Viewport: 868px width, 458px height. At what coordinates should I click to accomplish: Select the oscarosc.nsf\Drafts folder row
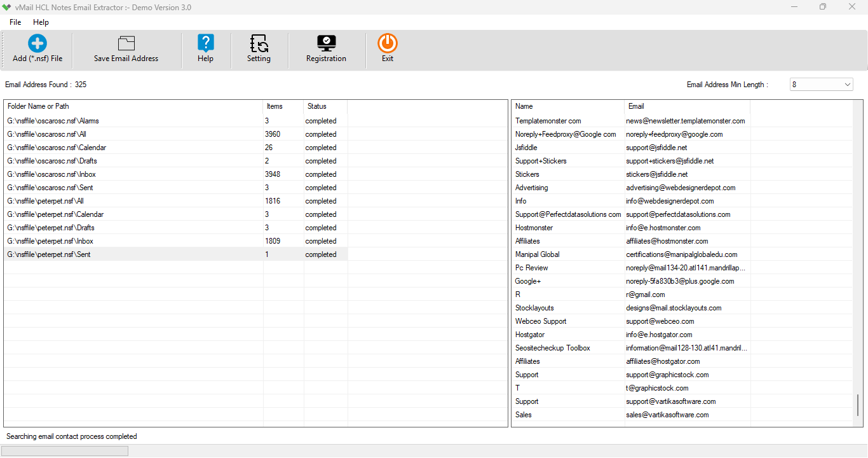[176, 161]
